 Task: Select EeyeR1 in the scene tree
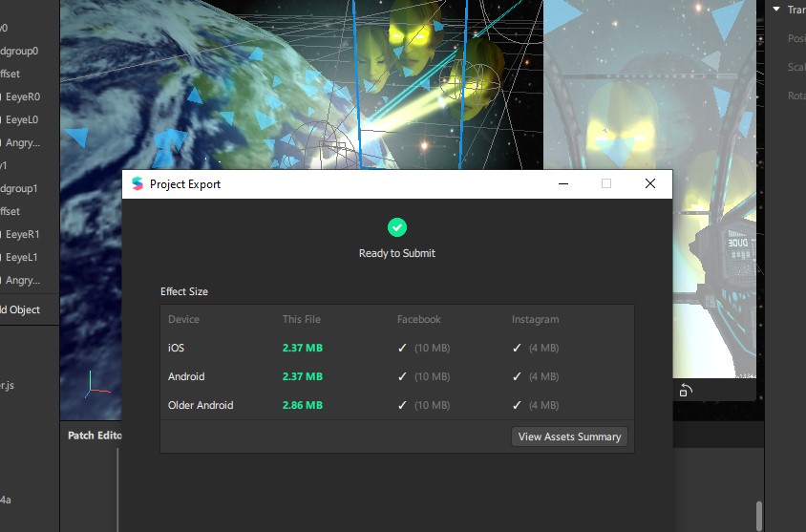(23, 234)
